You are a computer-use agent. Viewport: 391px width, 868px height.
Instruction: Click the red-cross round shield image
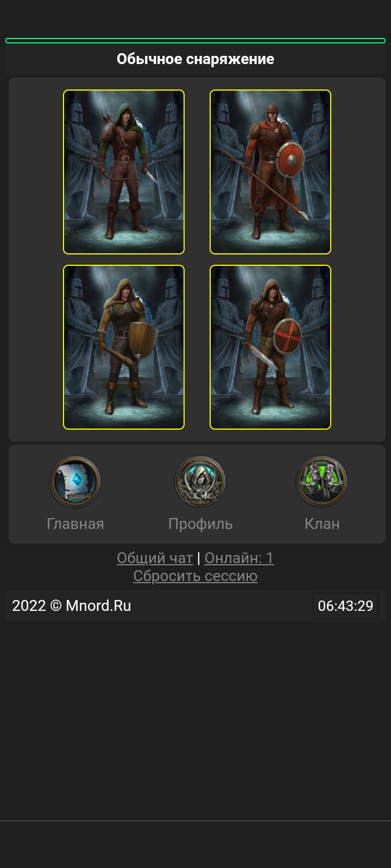pyautogui.click(x=287, y=336)
